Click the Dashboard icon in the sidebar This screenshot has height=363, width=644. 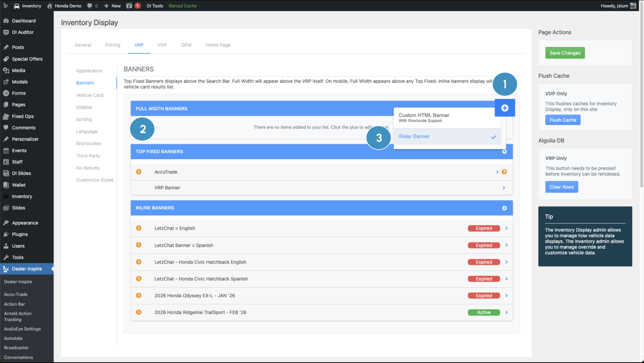coord(6,21)
